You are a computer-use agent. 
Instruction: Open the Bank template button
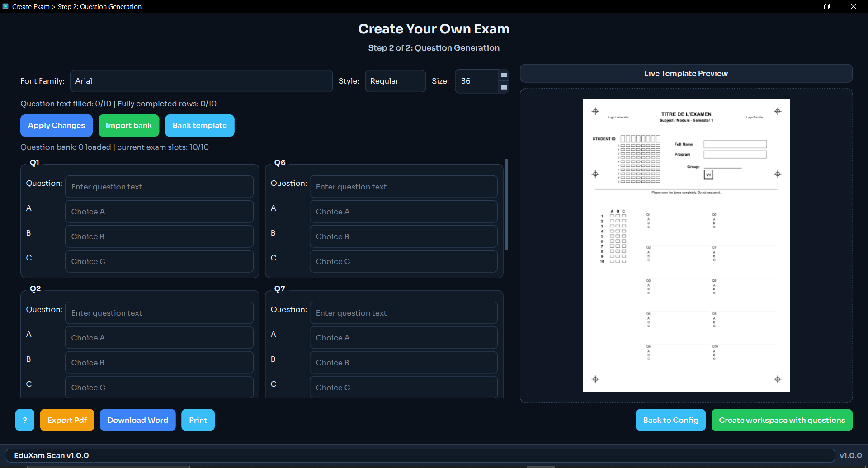pyautogui.click(x=199, y=125)
